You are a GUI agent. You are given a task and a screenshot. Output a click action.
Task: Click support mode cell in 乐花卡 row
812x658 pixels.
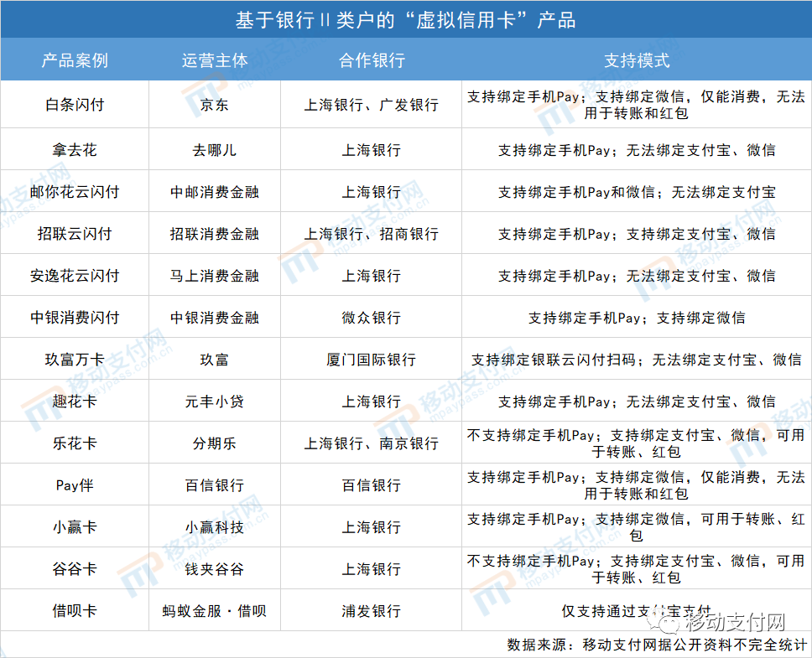(x=637, y=443)
